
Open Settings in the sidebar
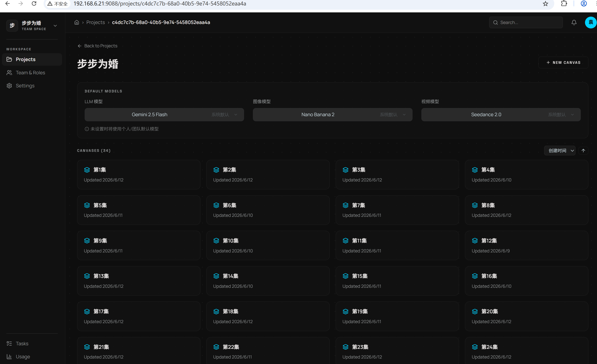32,85
